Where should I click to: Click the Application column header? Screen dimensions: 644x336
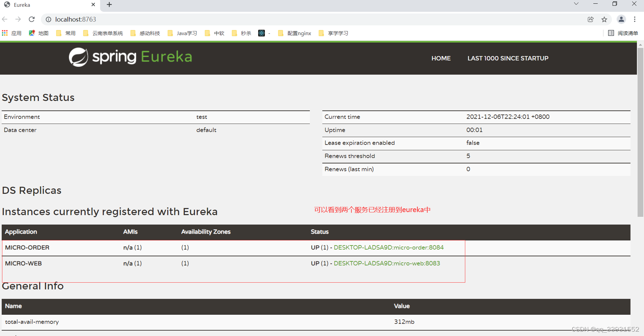point(21,232)
